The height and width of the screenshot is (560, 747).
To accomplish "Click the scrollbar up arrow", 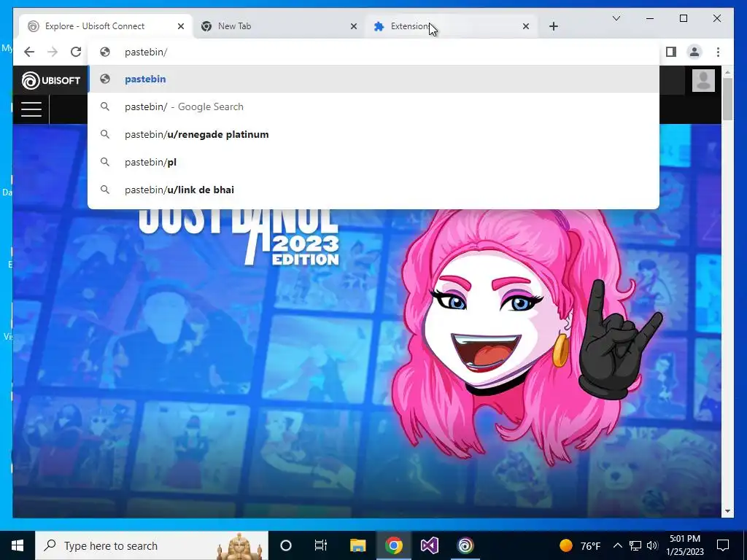I will point(727,72).
